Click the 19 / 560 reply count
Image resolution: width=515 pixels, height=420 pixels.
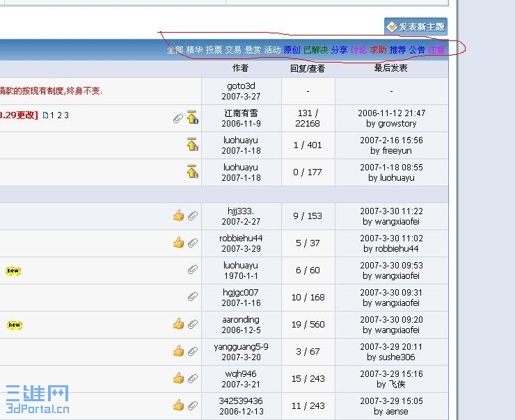click(308, 325)
